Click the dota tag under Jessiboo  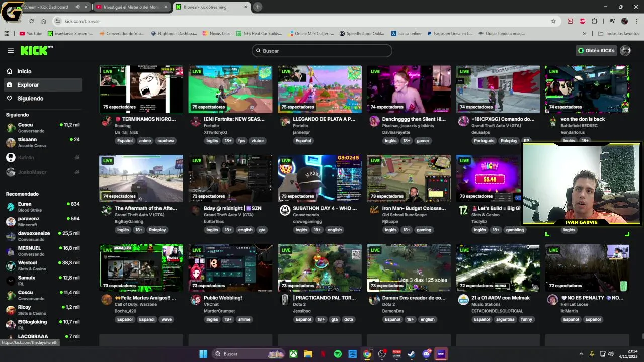click(x=348, y=319)
